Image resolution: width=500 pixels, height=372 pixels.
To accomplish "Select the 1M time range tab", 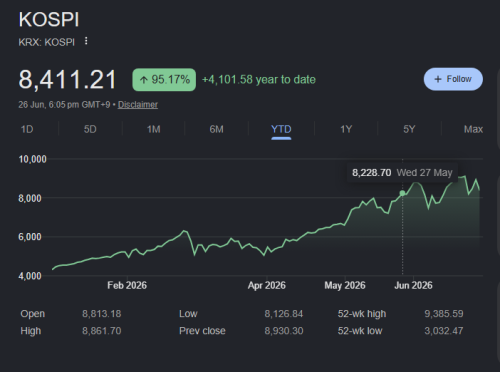I will (154, 129).
